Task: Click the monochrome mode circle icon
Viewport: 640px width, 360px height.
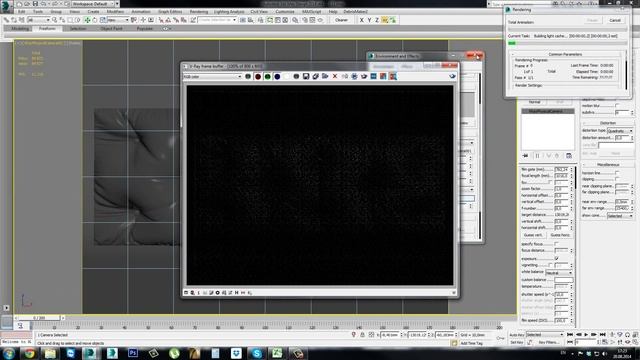Action: 296,76
